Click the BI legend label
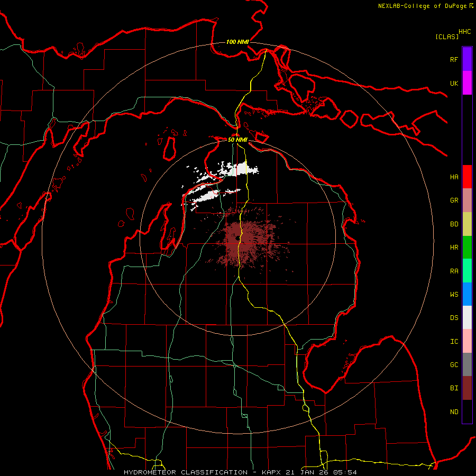Viewport: 476px width, 476px height. click(454, 388)
